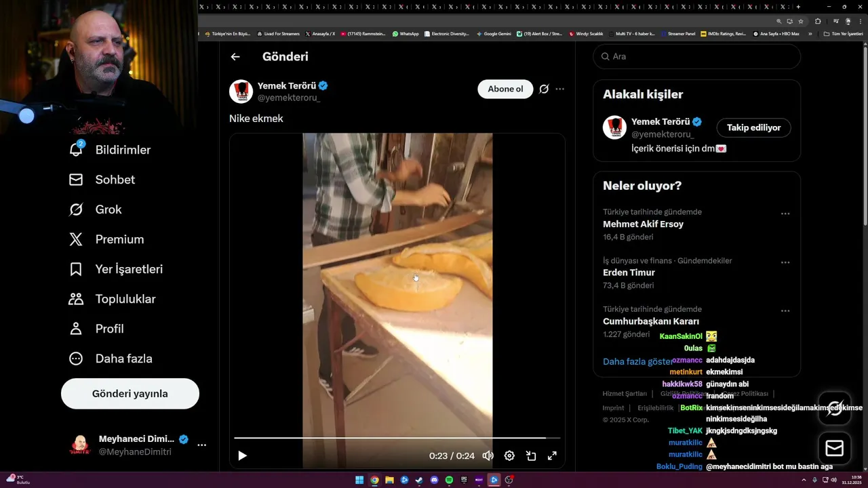Screen dimensions: 868x488
Task: Open the floating Grok button
Action: pyautogui.click(x=835, y=408)
